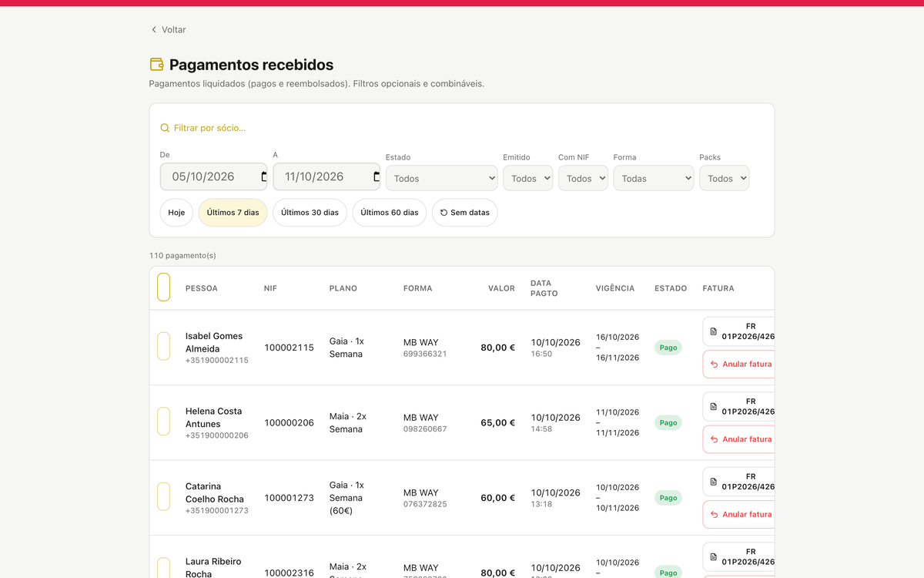Viewport: 924px width, 578px height.
Task: Check the row checkbox for Helena Costa Antunes
Action: tap(163, 422)
